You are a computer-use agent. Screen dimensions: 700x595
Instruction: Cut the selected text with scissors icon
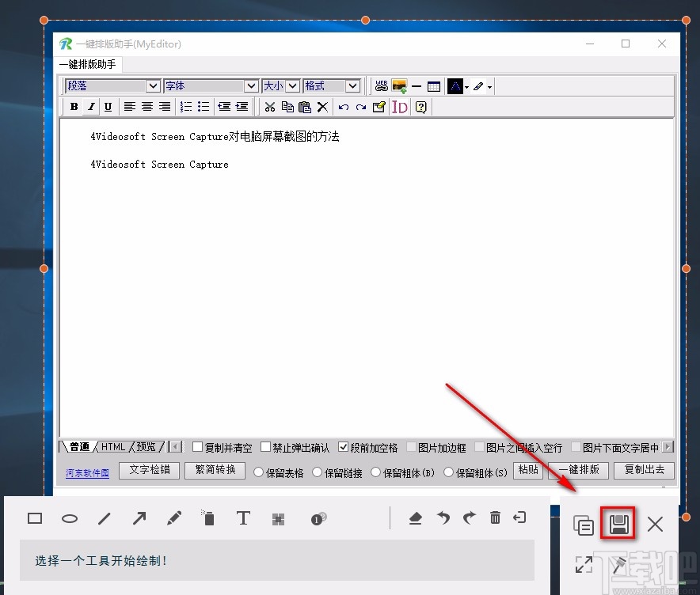[x=270, y=107]
